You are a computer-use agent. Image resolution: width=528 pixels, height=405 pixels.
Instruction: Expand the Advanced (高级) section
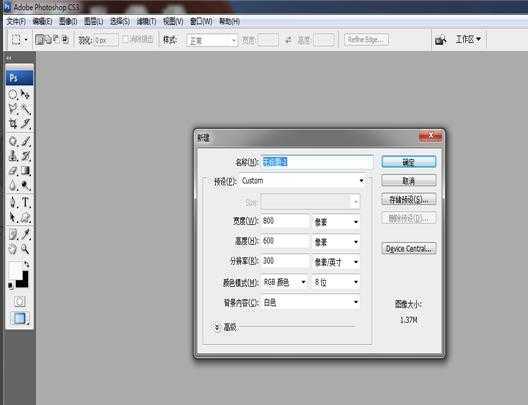pyautogui.click(x=217, y=327)
